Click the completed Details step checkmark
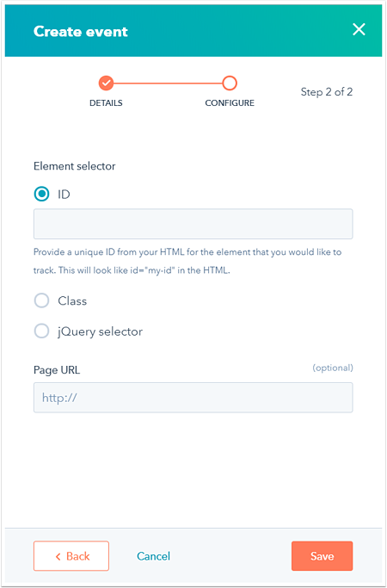This screenshot has width=387, height=588. [x=106, y=83]
